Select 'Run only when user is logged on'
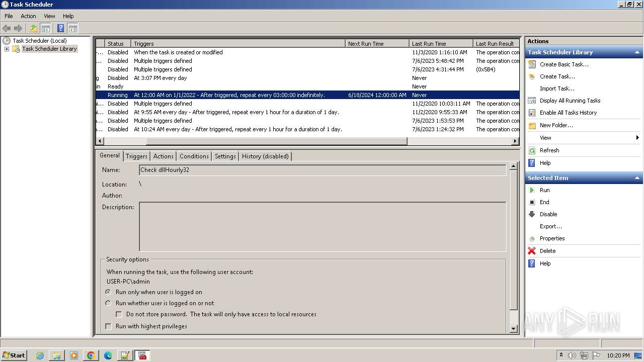 108,292
